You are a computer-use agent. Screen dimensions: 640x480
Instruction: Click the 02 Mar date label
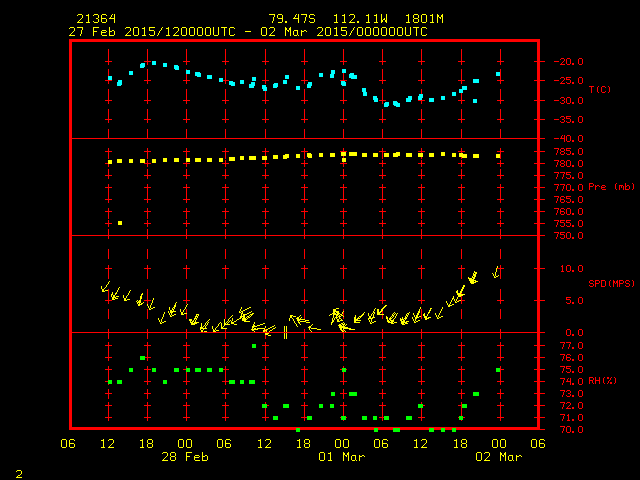pos(498,456)
